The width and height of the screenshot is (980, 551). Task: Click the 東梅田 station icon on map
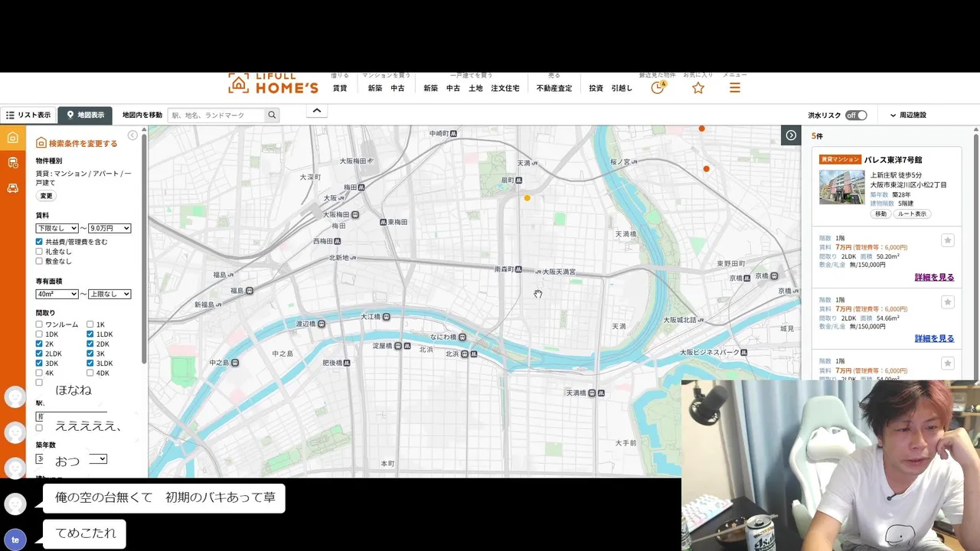(x=383, y=222)
